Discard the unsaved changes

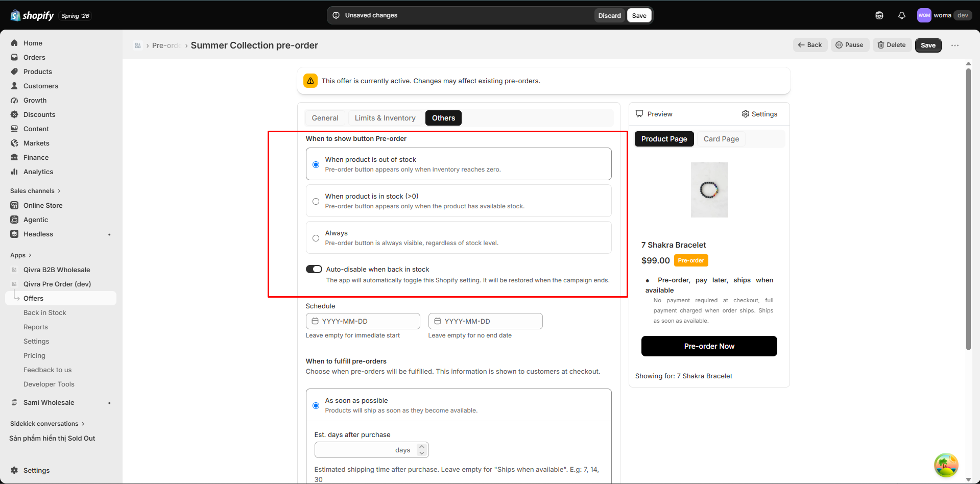(x=610, y=15)
